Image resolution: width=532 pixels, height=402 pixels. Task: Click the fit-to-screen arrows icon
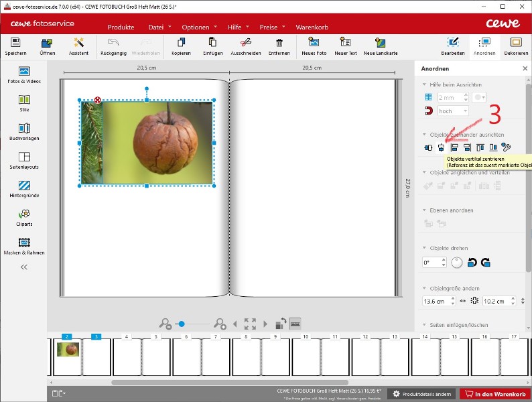250,324
